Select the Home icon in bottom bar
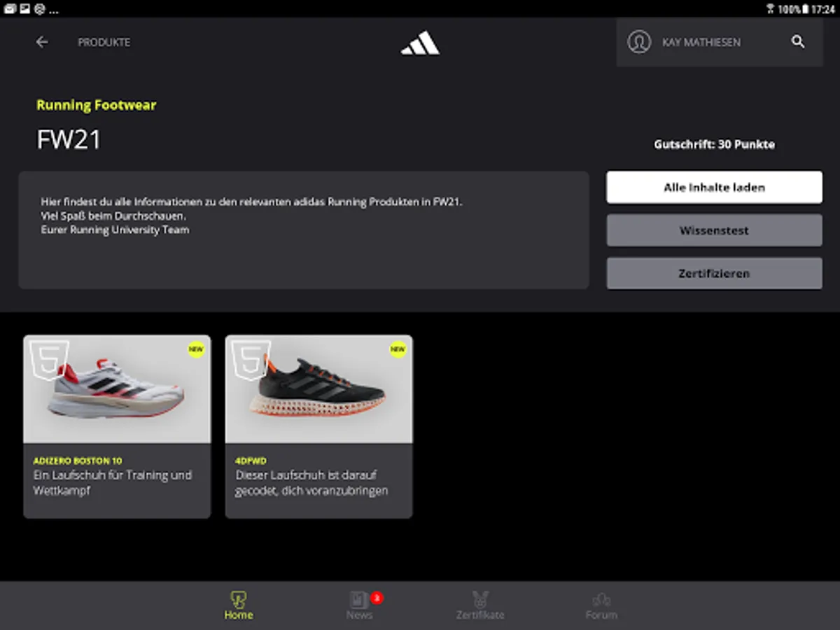This screenshot has height=630, width=840. pyautogui.click(x=239, y=600)
